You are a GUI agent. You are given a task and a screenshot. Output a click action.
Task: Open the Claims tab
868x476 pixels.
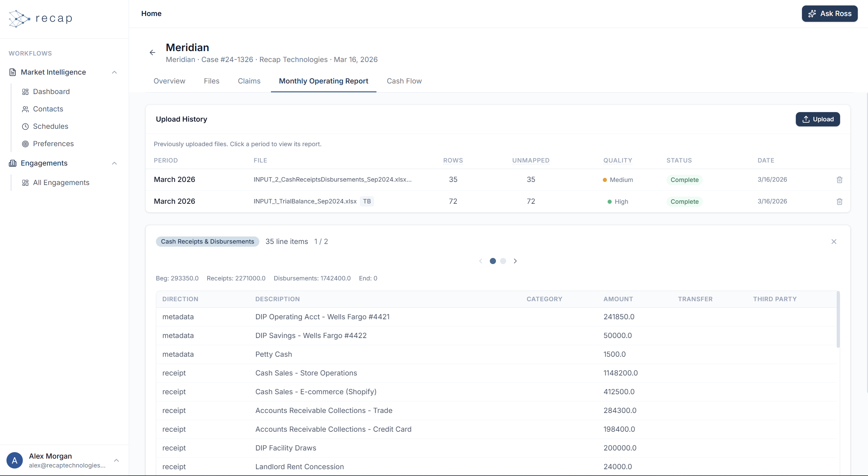point(249,81)
